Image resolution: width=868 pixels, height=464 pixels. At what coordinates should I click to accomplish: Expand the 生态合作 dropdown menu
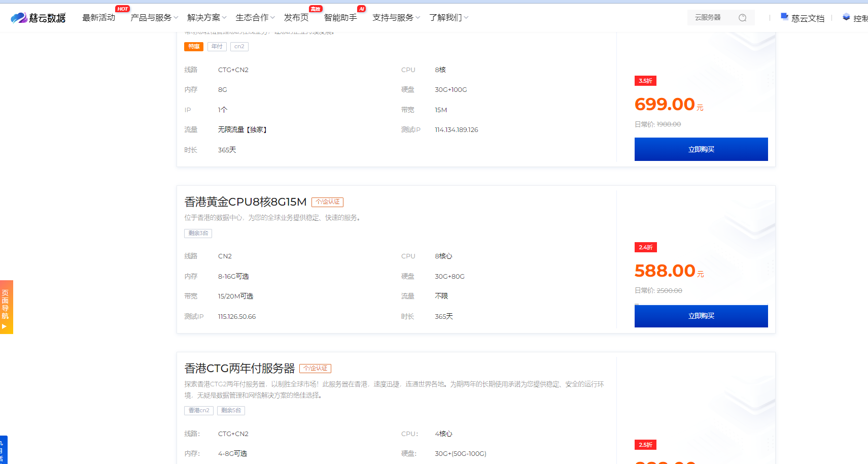coord(255,18)
